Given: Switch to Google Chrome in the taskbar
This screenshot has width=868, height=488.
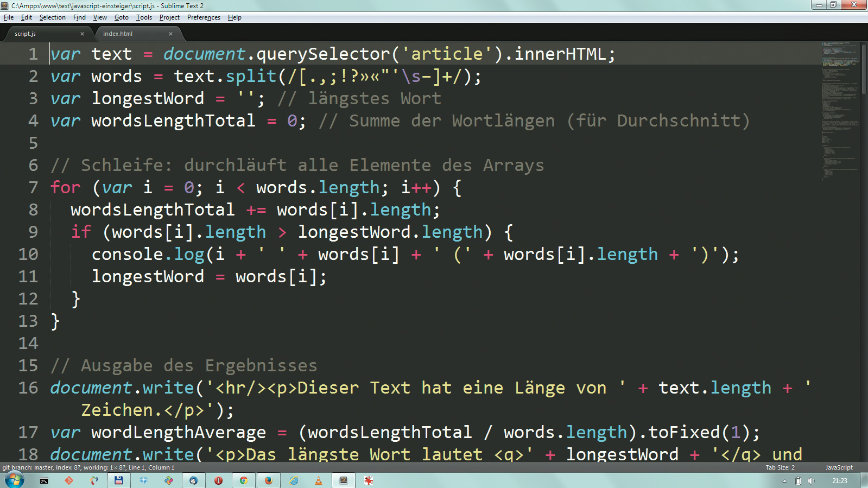Looking at the screenshot, I should point(244,480).
